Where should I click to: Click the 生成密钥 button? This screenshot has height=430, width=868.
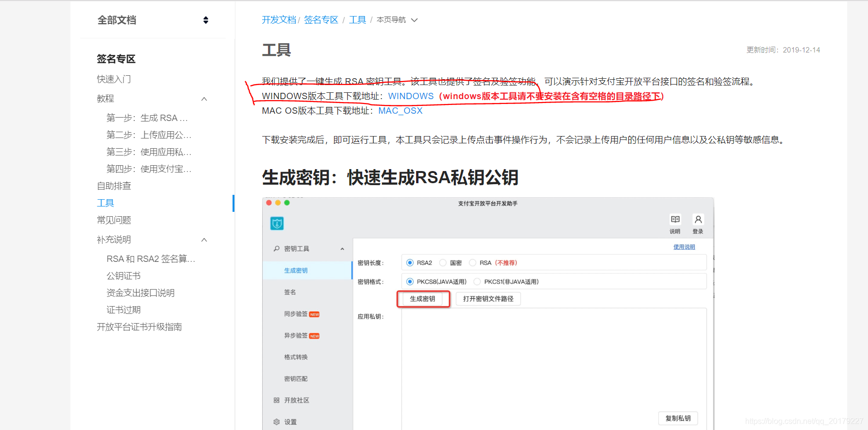(x=423, y=299)
